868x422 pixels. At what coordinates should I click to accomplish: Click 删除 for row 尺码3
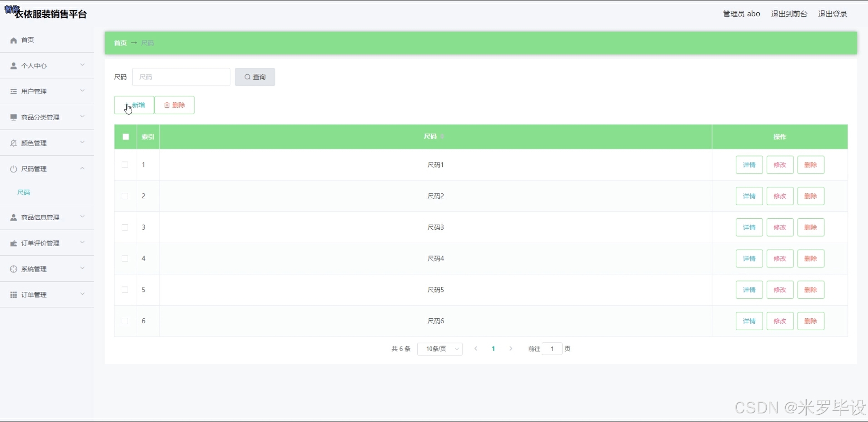tap(811, 227)
